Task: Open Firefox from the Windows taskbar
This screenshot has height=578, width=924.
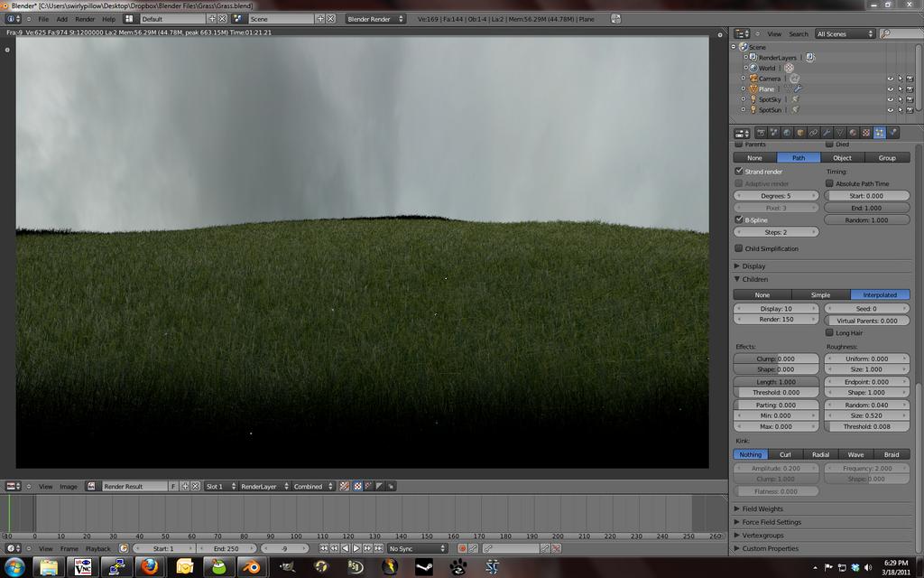Action: pyautogui.click(x=150, y=567)
